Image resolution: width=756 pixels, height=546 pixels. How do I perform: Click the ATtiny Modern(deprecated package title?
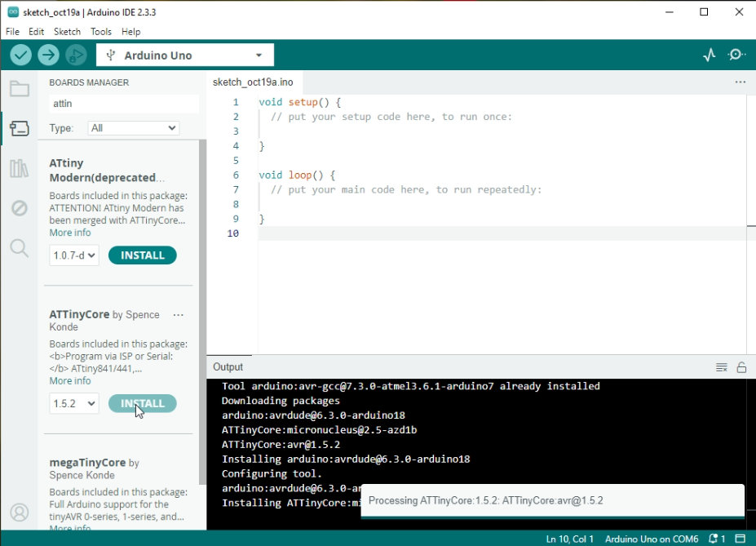[x=107, y=171]
